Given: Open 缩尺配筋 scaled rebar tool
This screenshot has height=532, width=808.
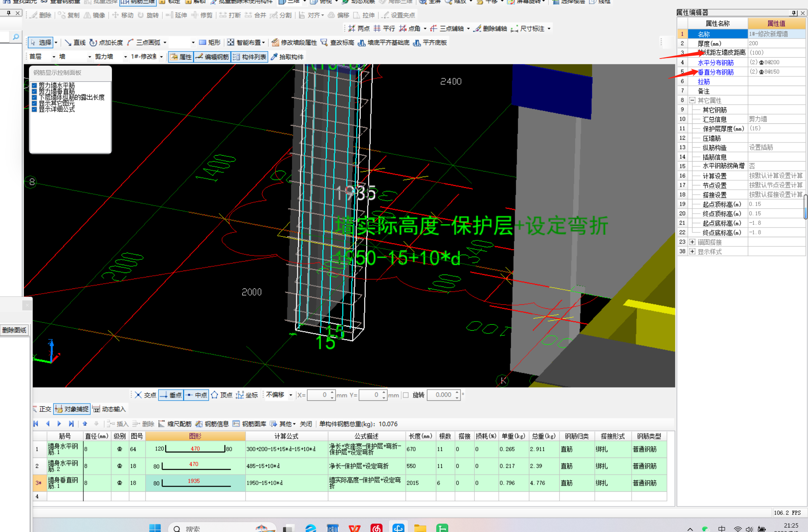Looking at the screenshot, I should click(175, 424).
